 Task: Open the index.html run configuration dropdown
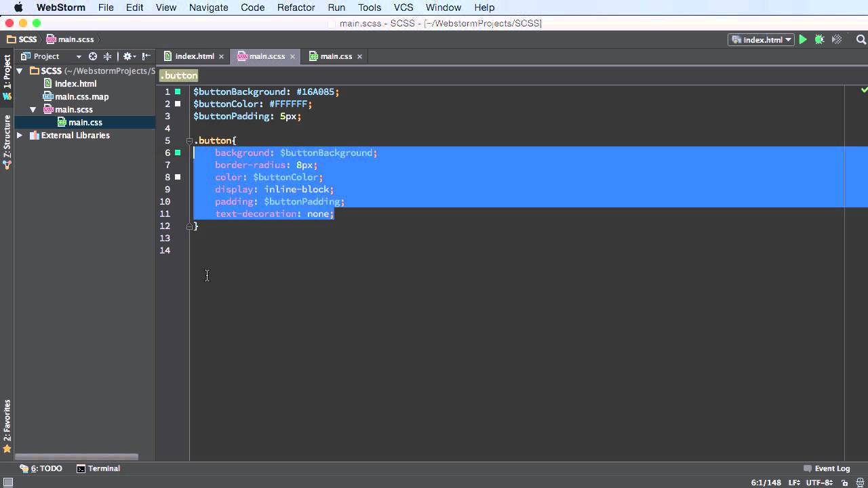[761, 40]
